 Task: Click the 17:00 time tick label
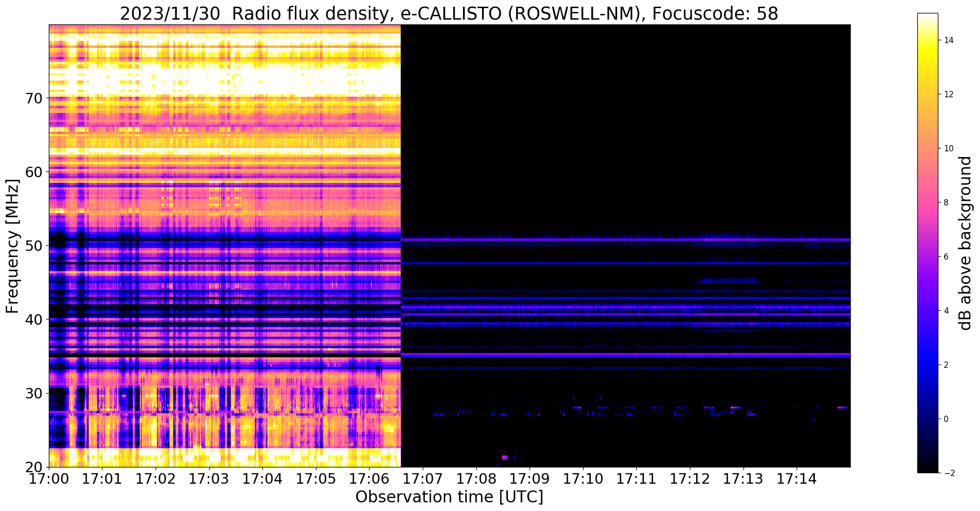click(x=49, y=478)
